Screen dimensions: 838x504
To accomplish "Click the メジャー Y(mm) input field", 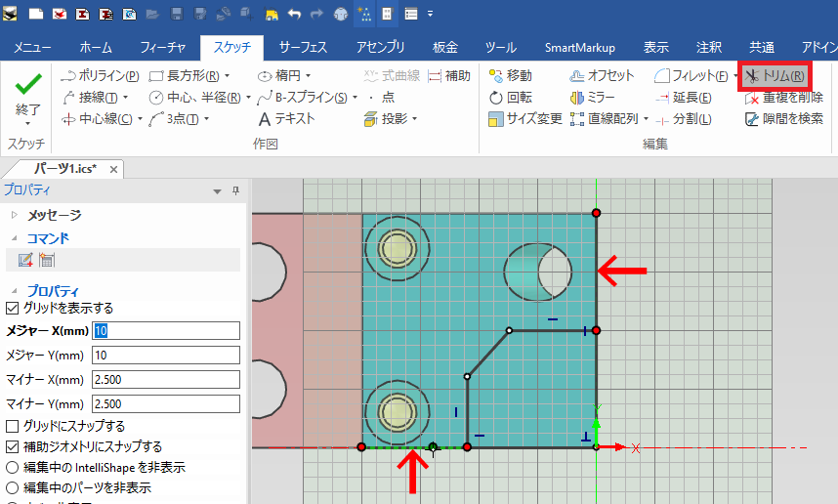I will (165, 355).
